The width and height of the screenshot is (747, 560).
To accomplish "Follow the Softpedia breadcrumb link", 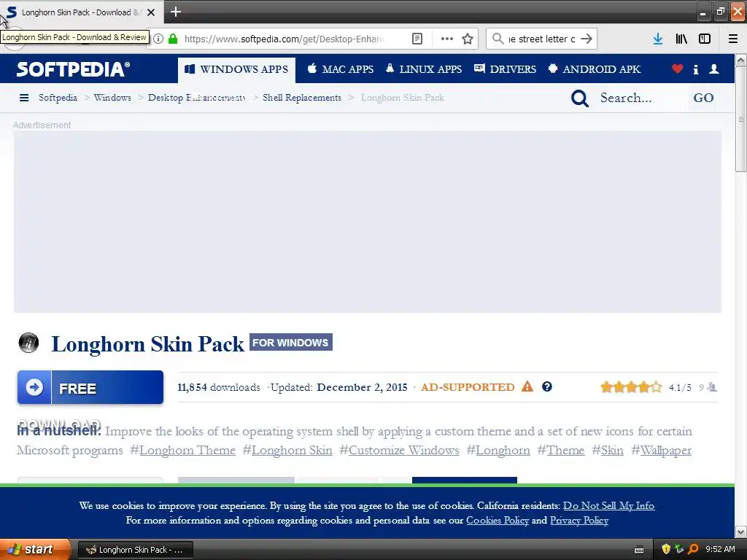I will (x=58, y=98).
